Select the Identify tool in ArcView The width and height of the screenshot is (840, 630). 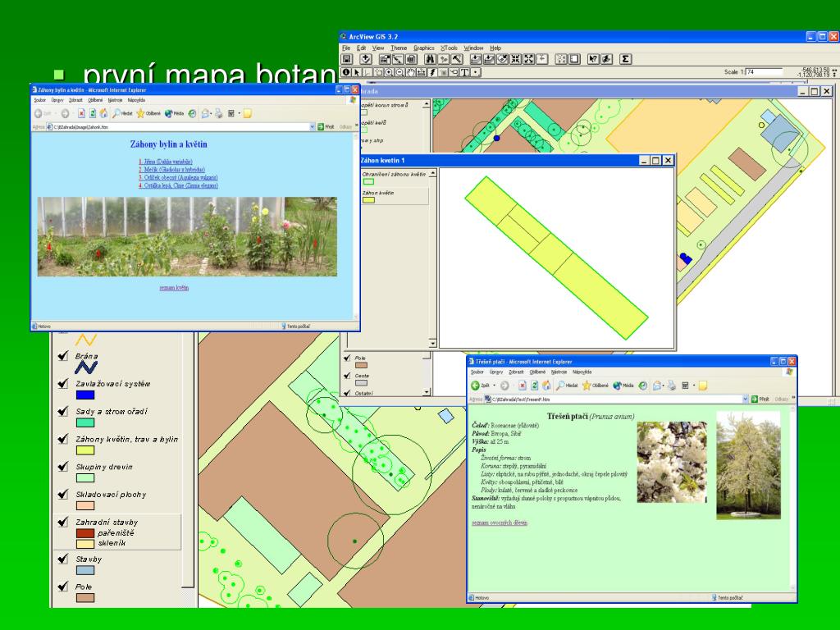[346, 72]
